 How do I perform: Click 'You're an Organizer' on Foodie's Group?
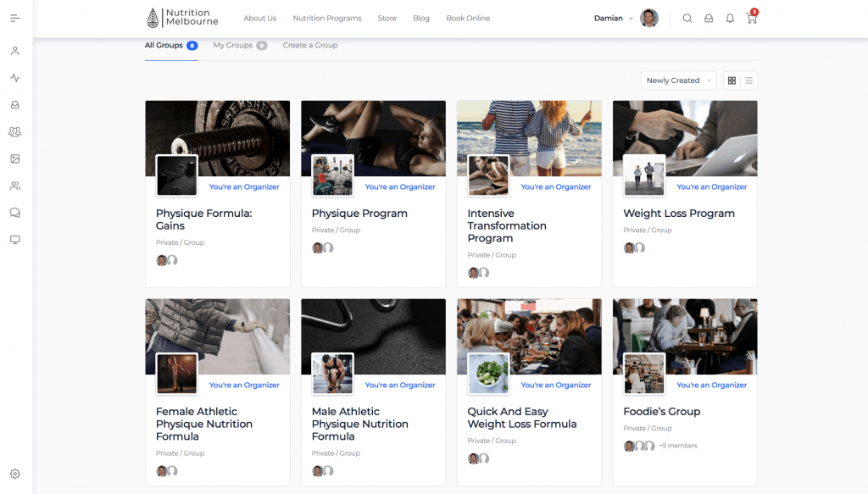coord(711,385)
